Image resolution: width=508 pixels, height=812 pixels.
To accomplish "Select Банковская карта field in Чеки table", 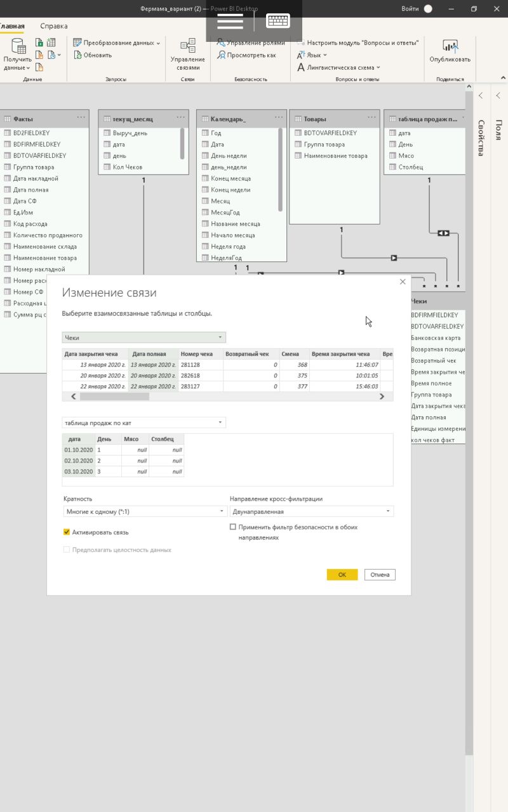I will [x=436, y=337].
